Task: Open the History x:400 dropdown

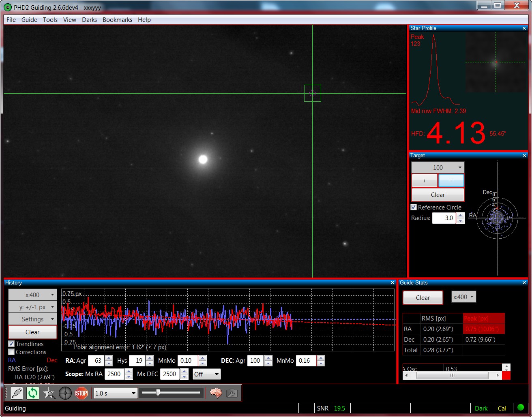Action: click(32, 295)
